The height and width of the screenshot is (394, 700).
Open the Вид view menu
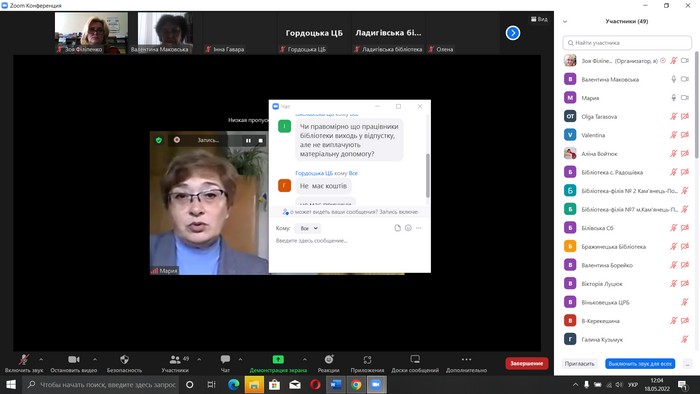pos(539,19)
